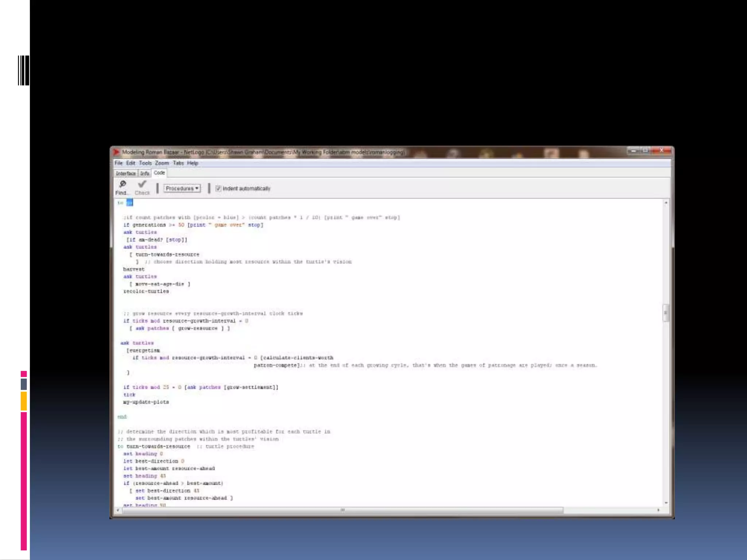Click the horizontal scrollbar right arrow
Screen dimensions: 747x560
click(658, 510)
